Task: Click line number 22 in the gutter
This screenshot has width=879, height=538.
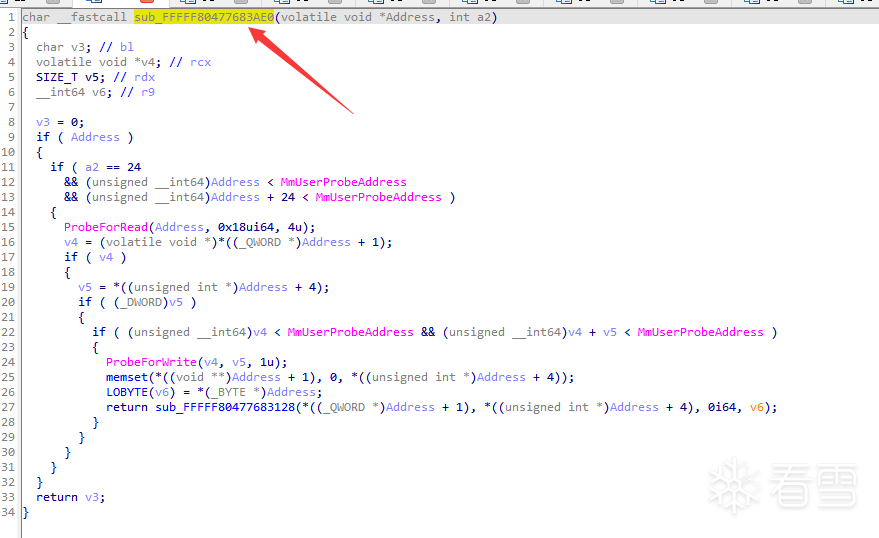Action: point(8,332)
